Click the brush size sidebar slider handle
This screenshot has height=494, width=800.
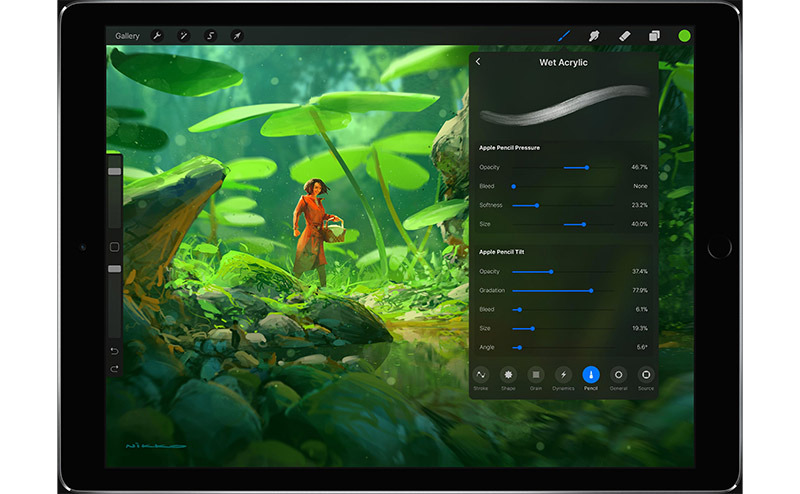[x=115, y=171]
